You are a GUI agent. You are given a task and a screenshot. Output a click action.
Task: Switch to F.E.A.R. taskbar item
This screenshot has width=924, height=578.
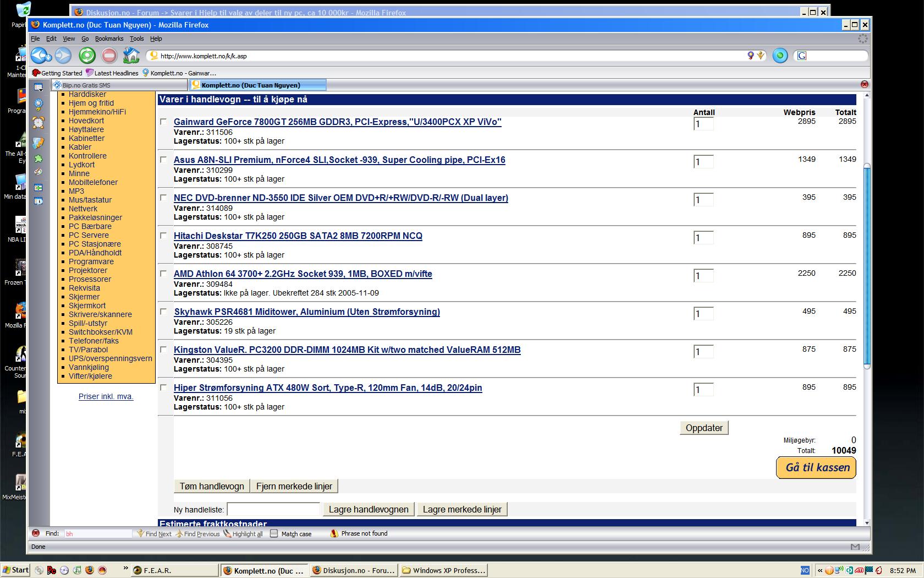pyautogui.click(x=175, y=570)
